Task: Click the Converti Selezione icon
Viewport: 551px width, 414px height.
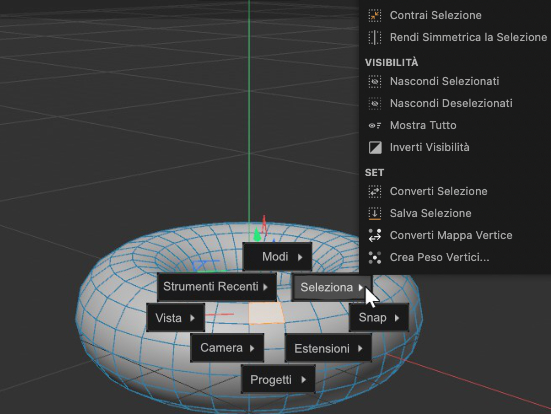Action: (375, 191)
